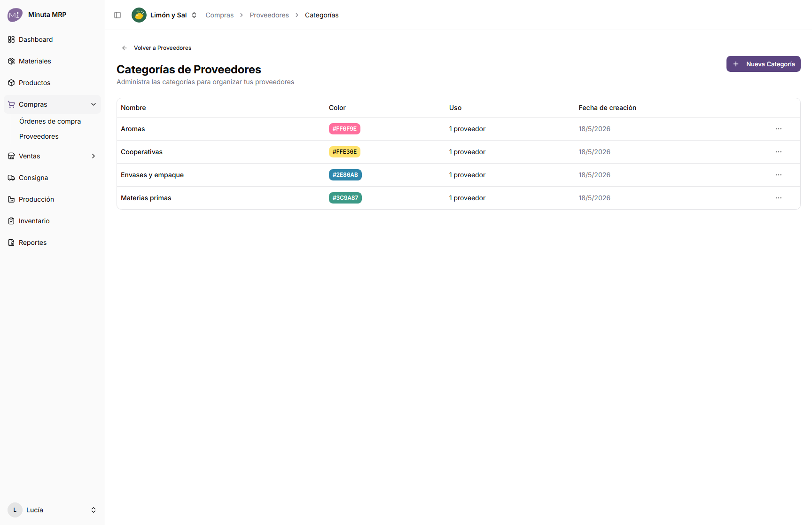Viewport: 812px width, 525px height.
Task: Open actions menu for Materias primas
Action: click(x=779, y=198)
